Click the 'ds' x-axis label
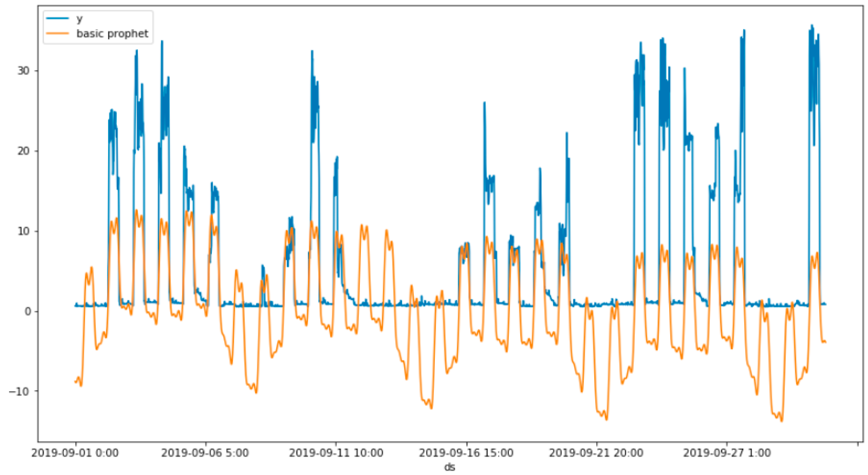This screenshot has width=868, height=475. pyautogui.click(x=450, y=467)
